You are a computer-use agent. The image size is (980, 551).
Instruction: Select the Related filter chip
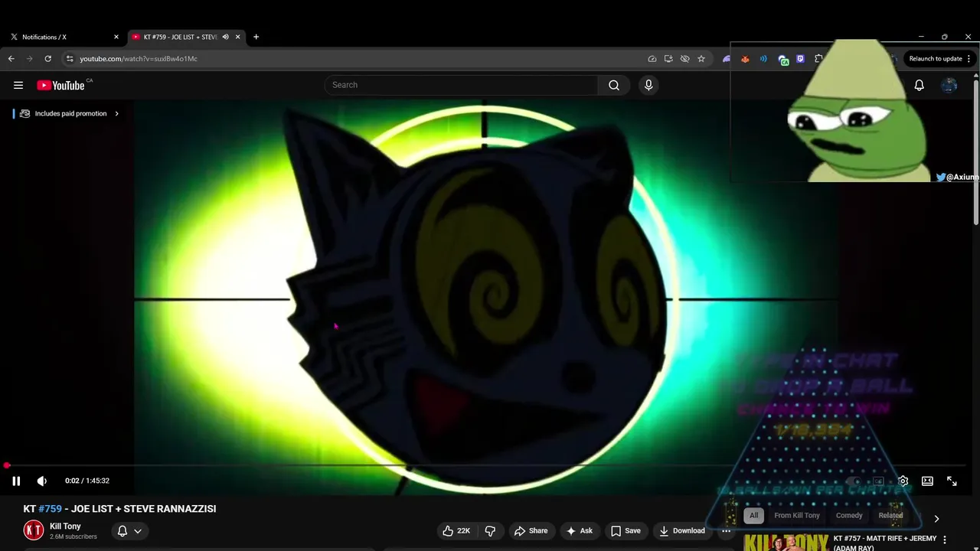tap(890, 515)
